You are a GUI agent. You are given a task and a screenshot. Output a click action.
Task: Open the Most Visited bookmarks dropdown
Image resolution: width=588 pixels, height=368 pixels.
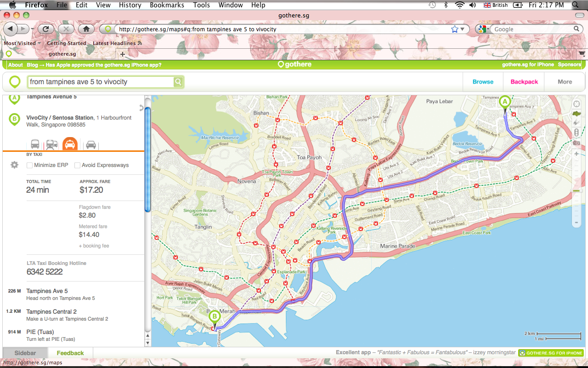click(x=22, y=43)
